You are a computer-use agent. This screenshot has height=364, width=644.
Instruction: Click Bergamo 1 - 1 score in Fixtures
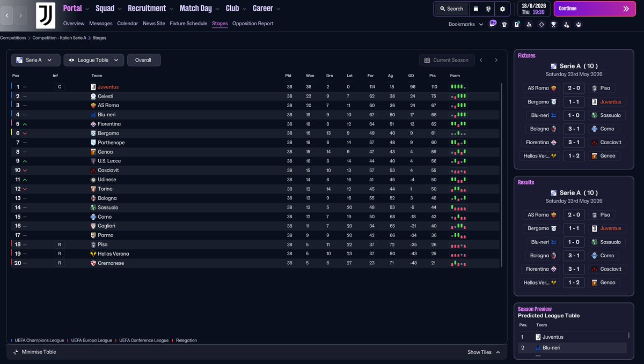tap(574, 102)
